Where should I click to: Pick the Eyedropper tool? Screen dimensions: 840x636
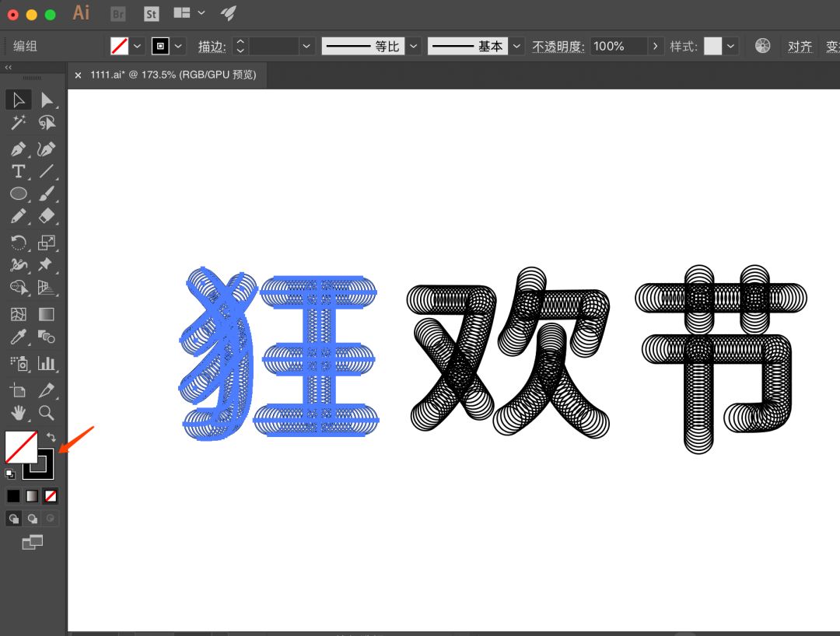tap(19, 337)
